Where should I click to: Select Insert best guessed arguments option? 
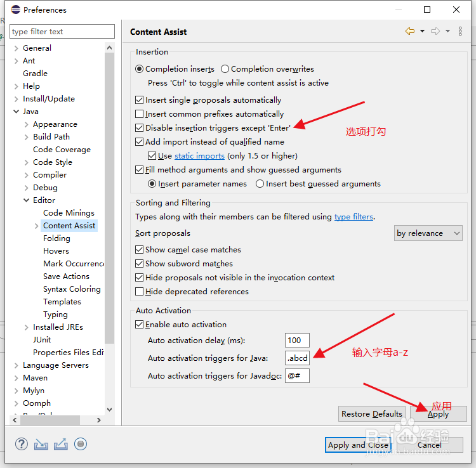tap(260, 183)
